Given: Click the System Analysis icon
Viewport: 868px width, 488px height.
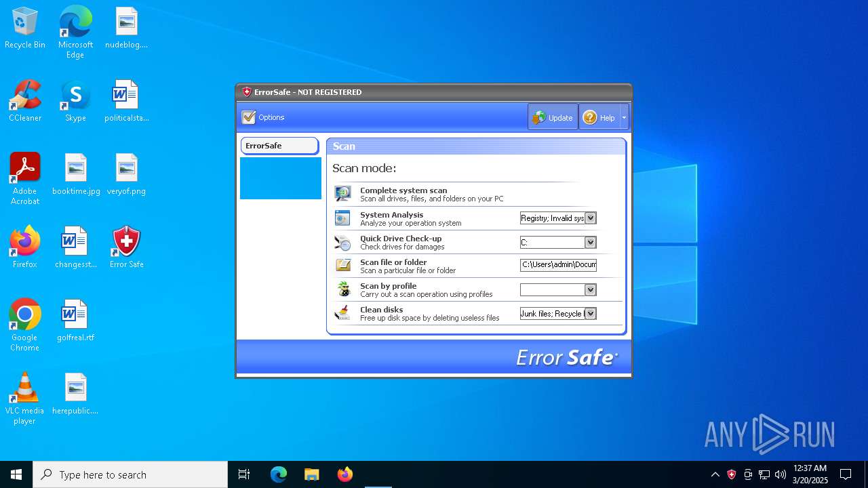Looking at the screenshot, I should click(x=343, y=218).
